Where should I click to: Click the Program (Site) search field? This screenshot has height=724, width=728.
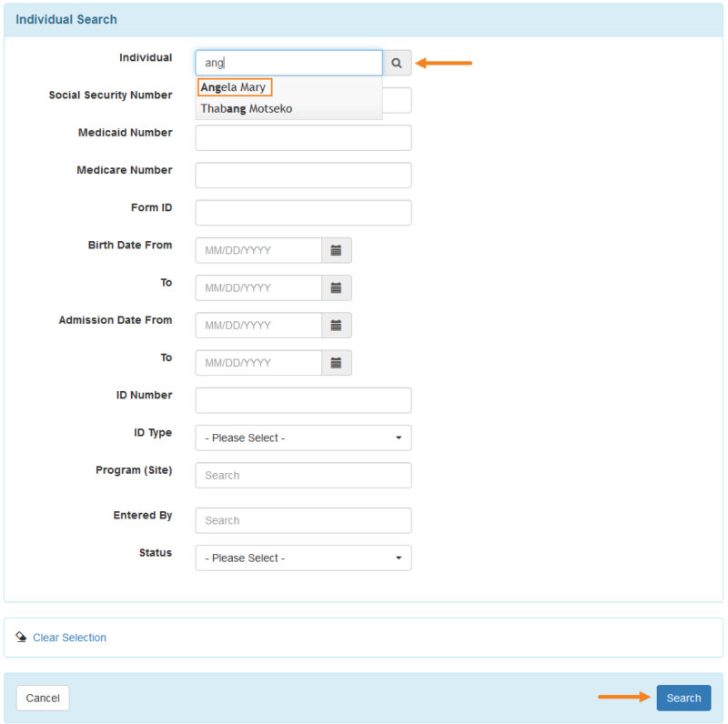pyautogui.click(x=303, y=475)
